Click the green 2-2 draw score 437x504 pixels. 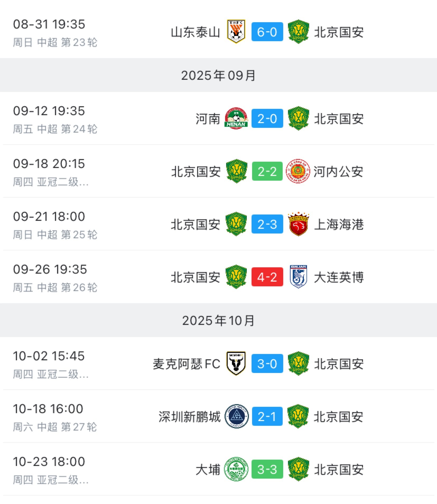click(x=267, y=171)
